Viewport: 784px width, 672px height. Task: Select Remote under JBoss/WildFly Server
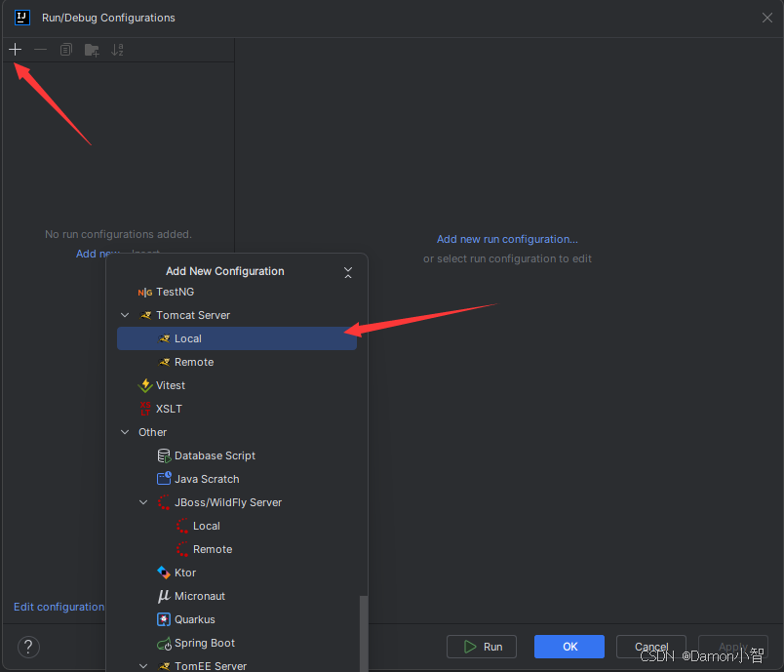(x=237, y=549)
